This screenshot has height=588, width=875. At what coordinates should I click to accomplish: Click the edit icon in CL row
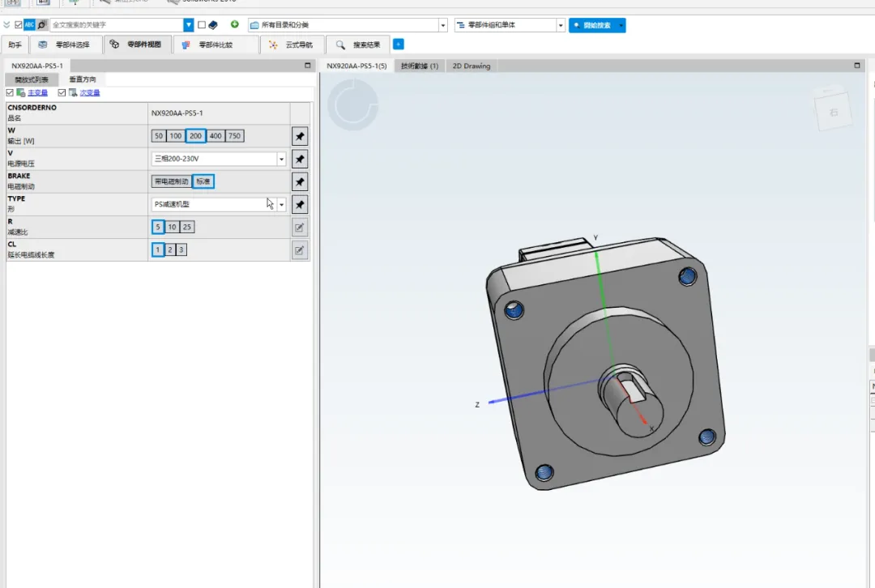[x=300, y=250]
